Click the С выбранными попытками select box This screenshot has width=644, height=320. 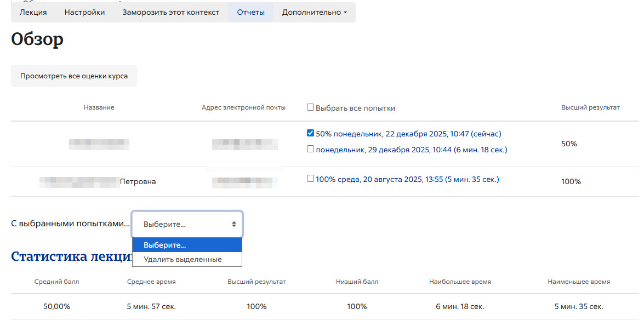pyautogui.click(x=187, y=224)
